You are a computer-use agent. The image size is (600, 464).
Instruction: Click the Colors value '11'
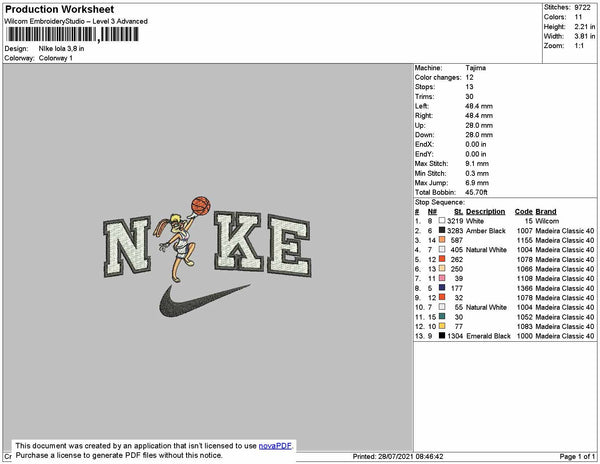[578, 17]
